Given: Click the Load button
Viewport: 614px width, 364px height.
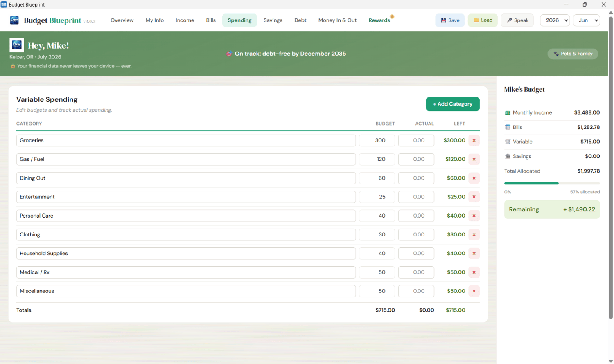Looking at the screenshot, I should (483, 20).
